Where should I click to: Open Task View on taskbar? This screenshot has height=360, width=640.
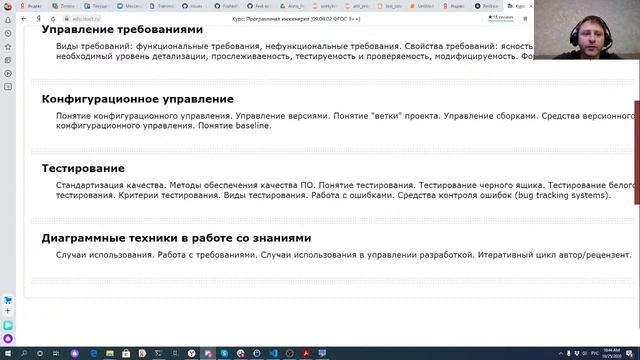(56, 353)
